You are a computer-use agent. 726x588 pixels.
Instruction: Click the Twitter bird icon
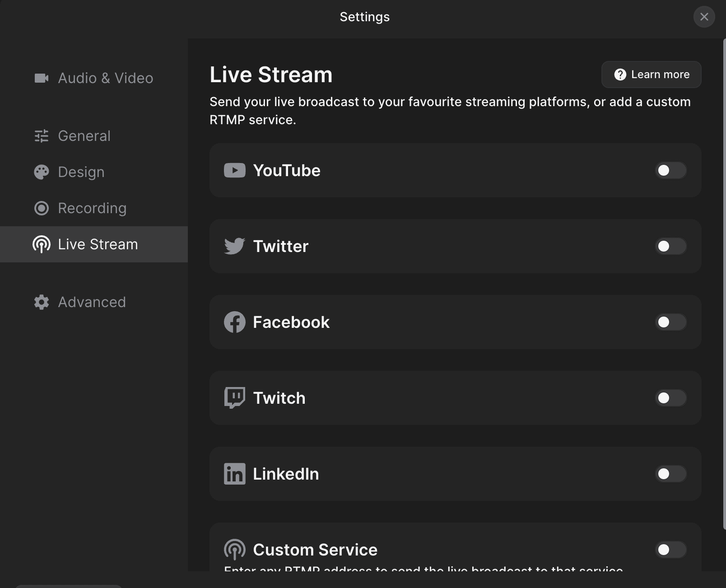pos(234,246)
